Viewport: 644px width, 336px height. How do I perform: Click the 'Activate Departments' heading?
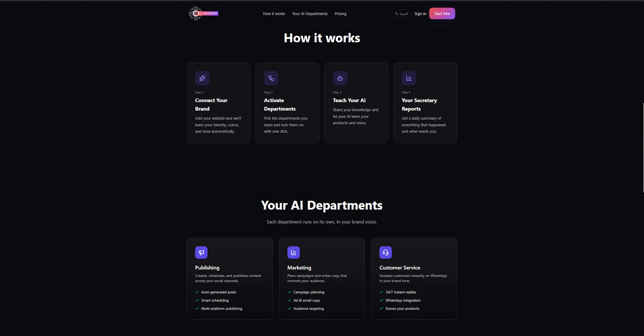280,105
